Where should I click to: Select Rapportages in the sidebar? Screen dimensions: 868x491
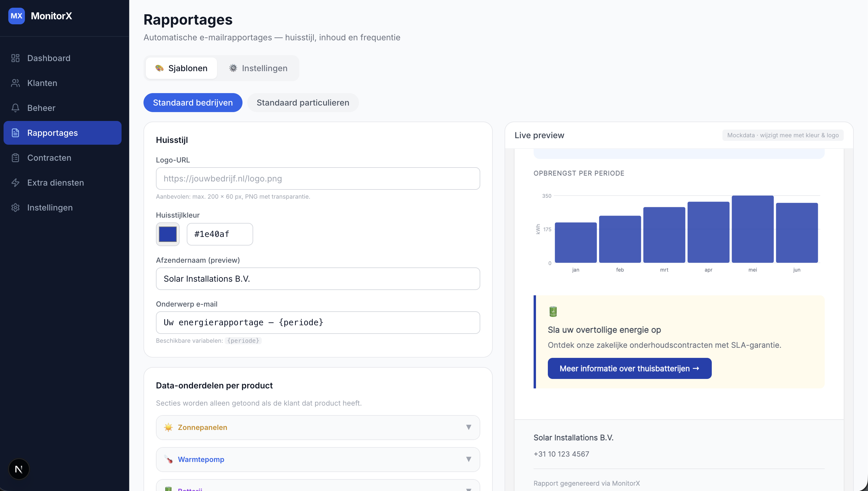coord(62,133)
